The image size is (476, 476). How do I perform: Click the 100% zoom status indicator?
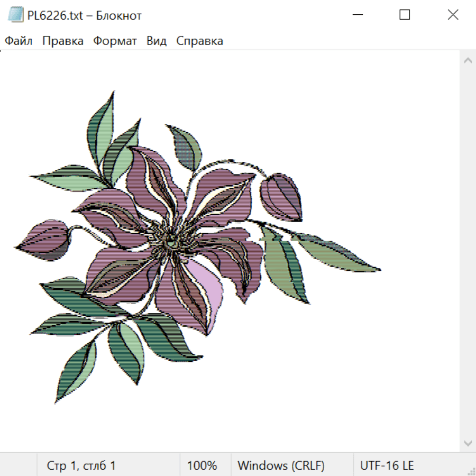[x=202, y=465]
